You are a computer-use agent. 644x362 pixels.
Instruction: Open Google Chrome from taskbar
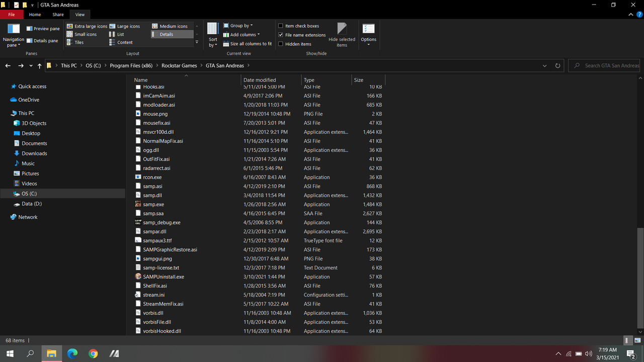(93, 353)
